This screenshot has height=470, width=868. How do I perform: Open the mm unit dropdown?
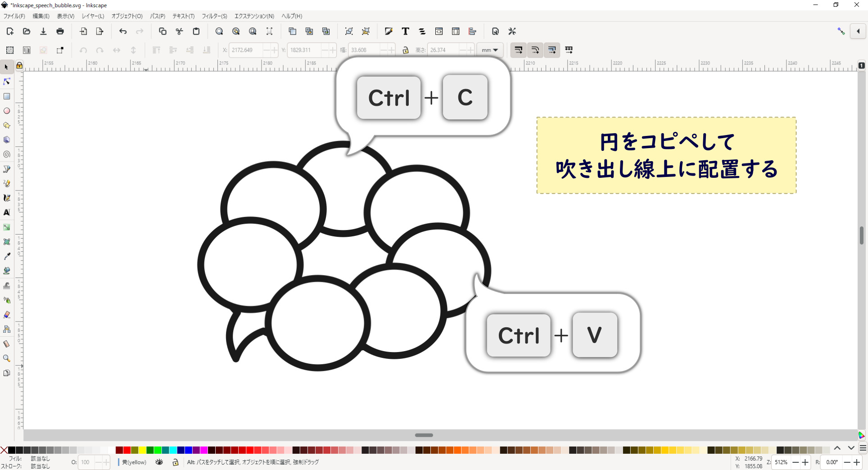tap(489, 50)
